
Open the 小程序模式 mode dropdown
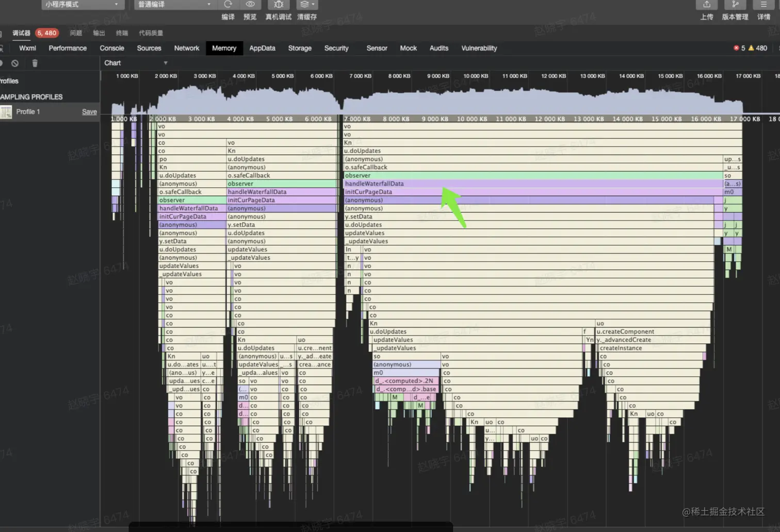tap(83, 5)
